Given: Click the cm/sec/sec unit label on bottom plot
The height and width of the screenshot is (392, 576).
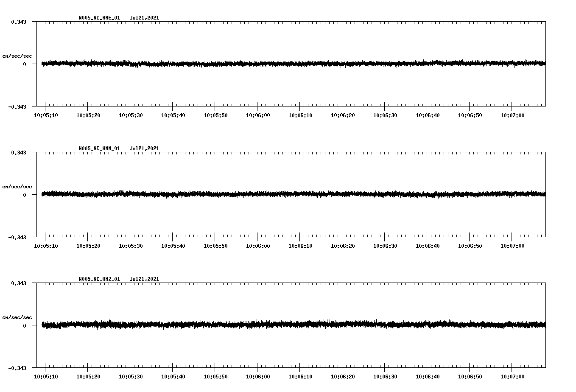Looking at the screenshot, I should click(17, 317).
